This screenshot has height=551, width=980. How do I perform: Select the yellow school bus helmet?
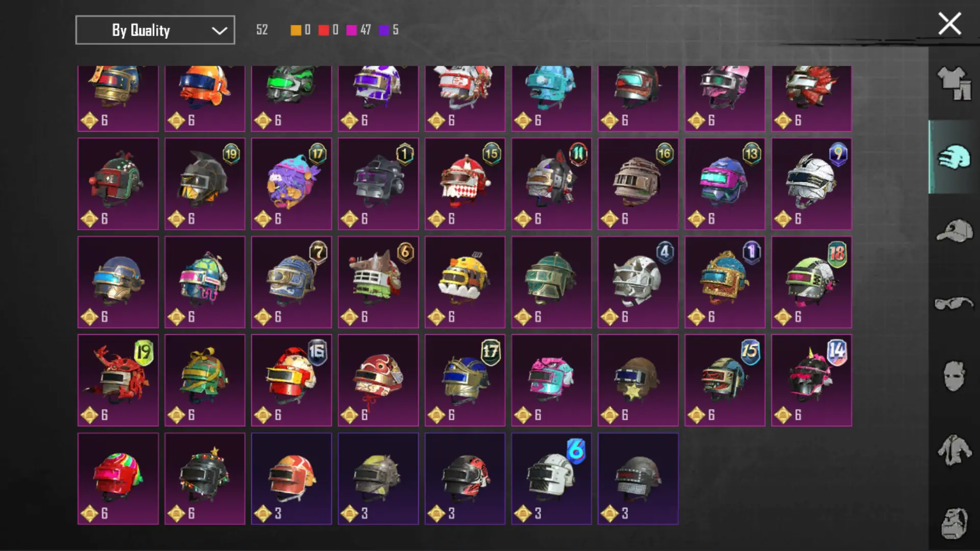[465, 282]
